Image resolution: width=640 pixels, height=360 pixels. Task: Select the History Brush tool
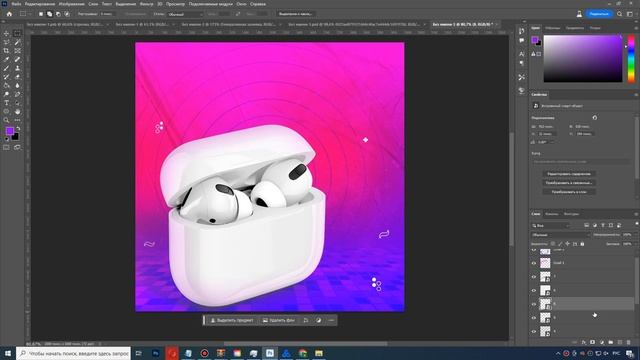tap(6, 77)
